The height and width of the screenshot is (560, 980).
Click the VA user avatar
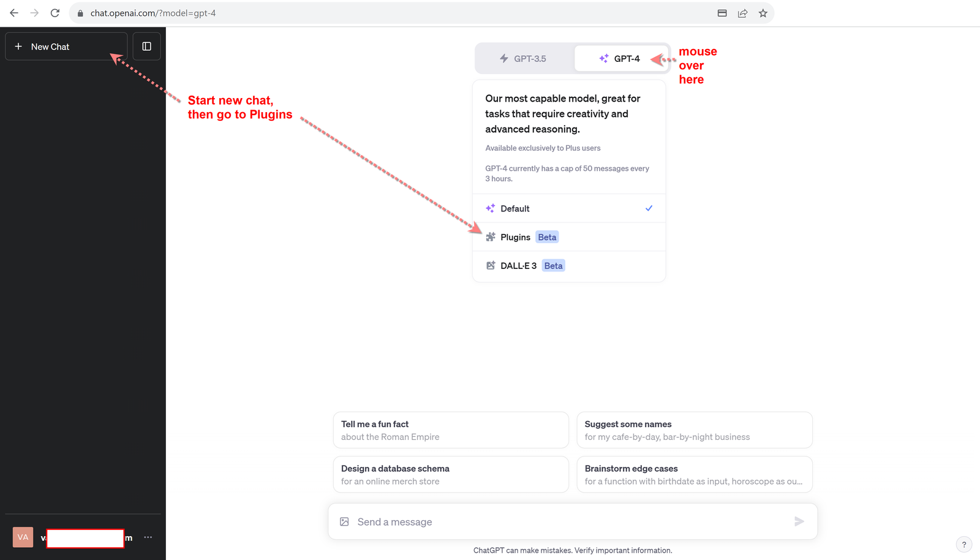pyautogui.click(x=23, y=537)
